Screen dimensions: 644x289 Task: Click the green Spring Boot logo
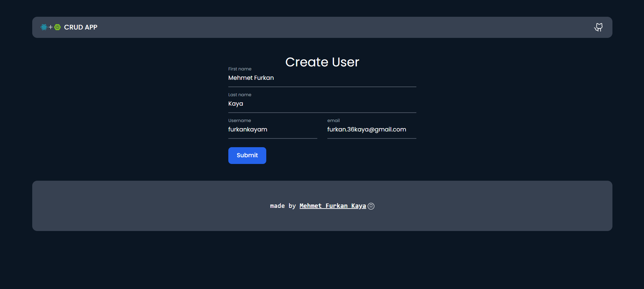57,27
